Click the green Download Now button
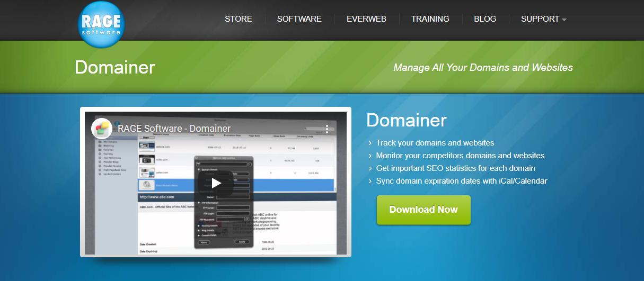The width and height of the screenshot is (644, 281). [424, 210]
